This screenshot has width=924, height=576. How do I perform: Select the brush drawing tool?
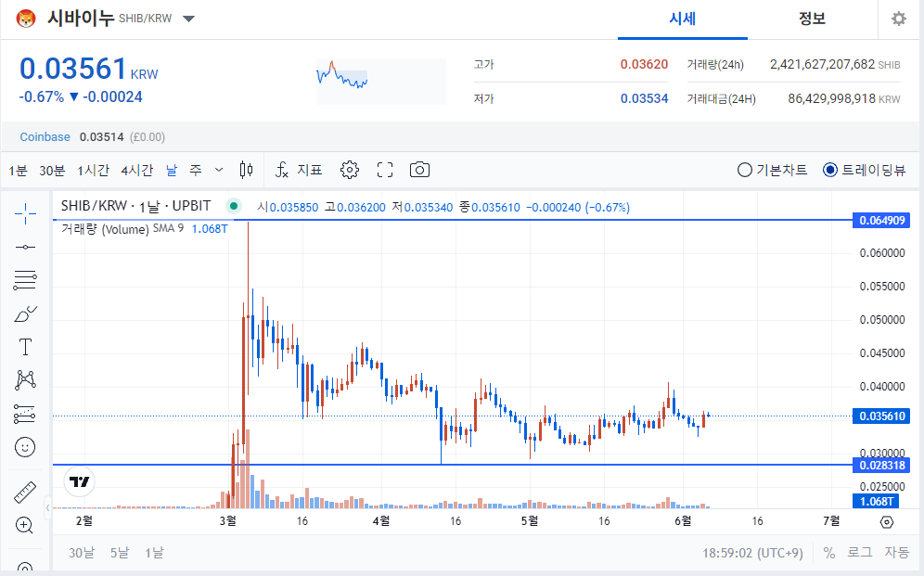pyautogui.click(x=25, y=314)
